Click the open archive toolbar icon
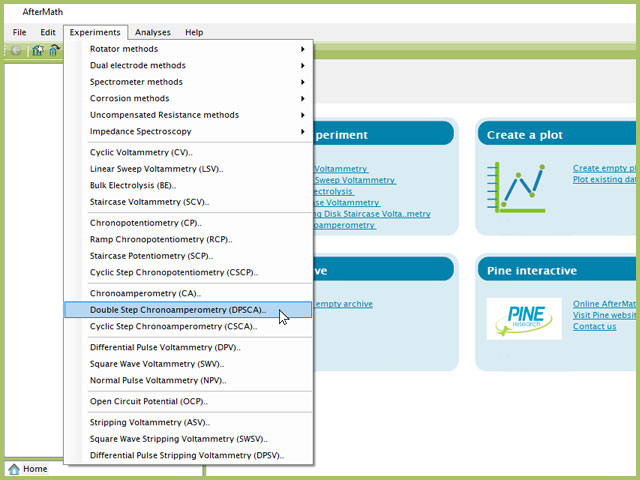The image size is (640, 480). 54,51
